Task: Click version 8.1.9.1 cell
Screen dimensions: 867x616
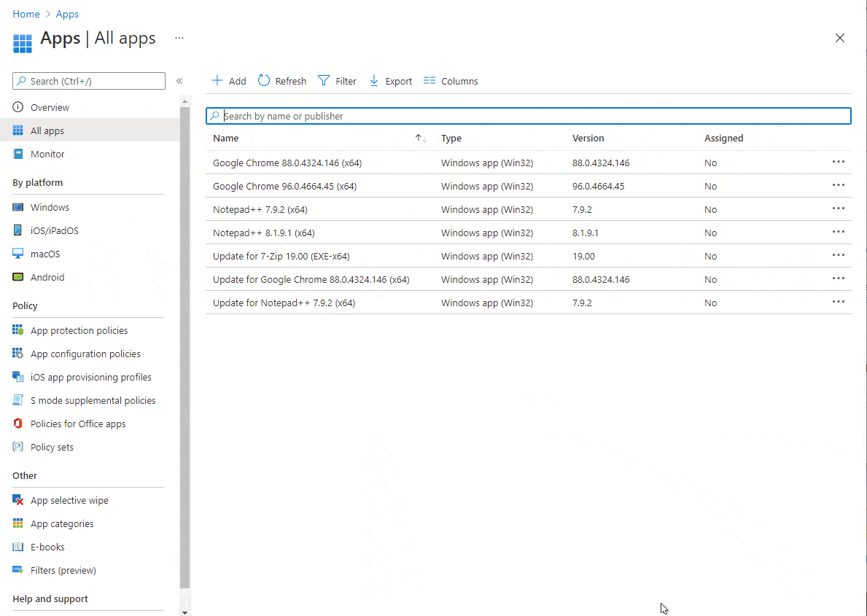Action: coord(585,233)
